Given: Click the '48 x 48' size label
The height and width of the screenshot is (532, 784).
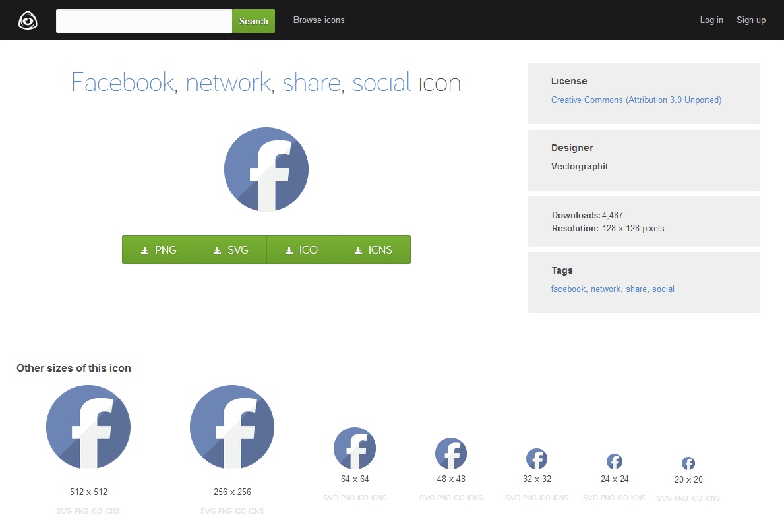Looking at the screenshot, I should click(451, 479).
